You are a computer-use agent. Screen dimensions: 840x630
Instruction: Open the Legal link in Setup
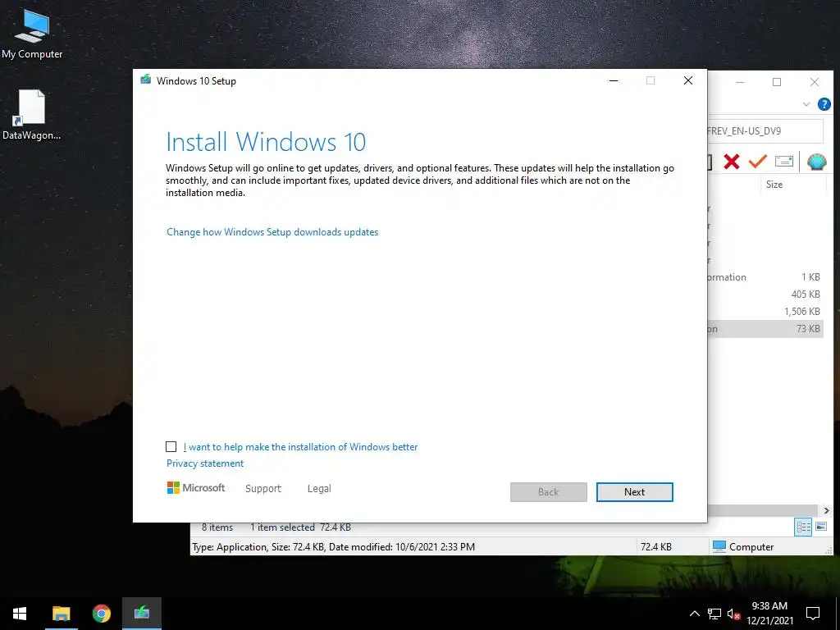319,489
